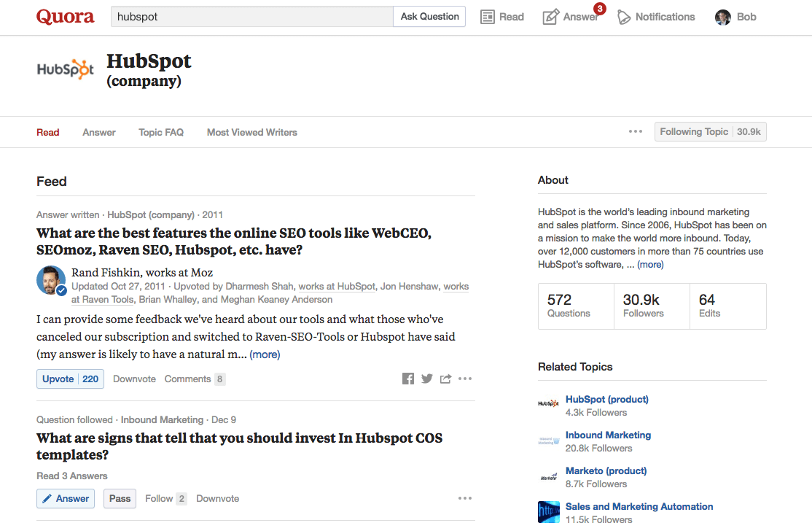Open the Marketo (product) related topic
The height and width of the screenshot is (531, 812).
point(606,470)
